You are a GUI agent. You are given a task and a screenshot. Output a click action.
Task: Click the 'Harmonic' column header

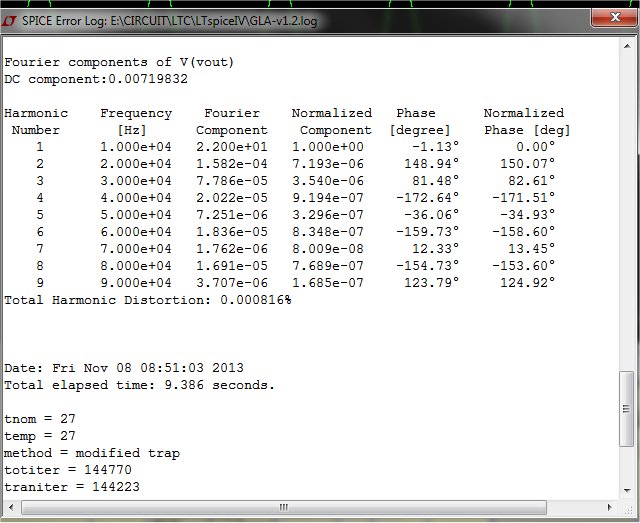click(x=36, y=113)
